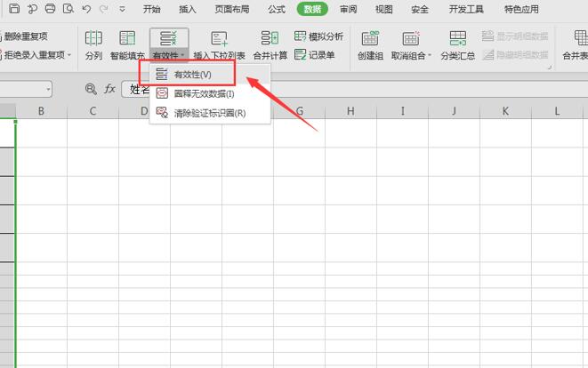This screenshot has height=368, width=588.
Task: Open 模拟分析 tool
Action: tap(318, 36)
